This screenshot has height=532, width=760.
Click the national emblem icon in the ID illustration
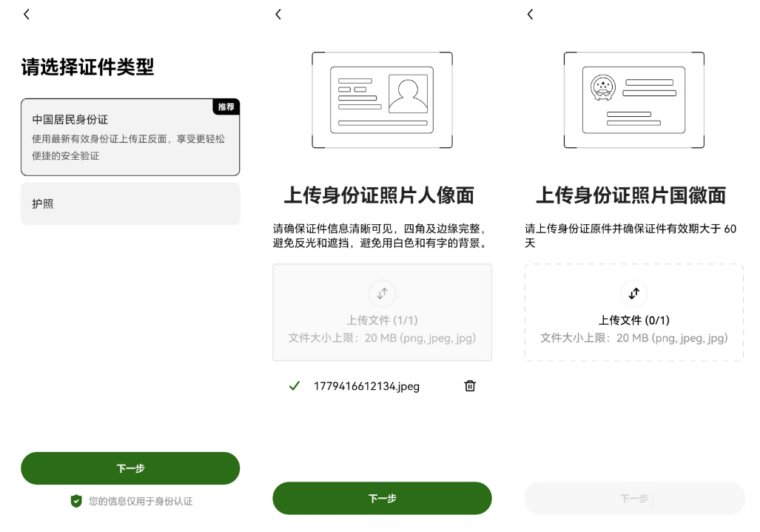point(603,88)
